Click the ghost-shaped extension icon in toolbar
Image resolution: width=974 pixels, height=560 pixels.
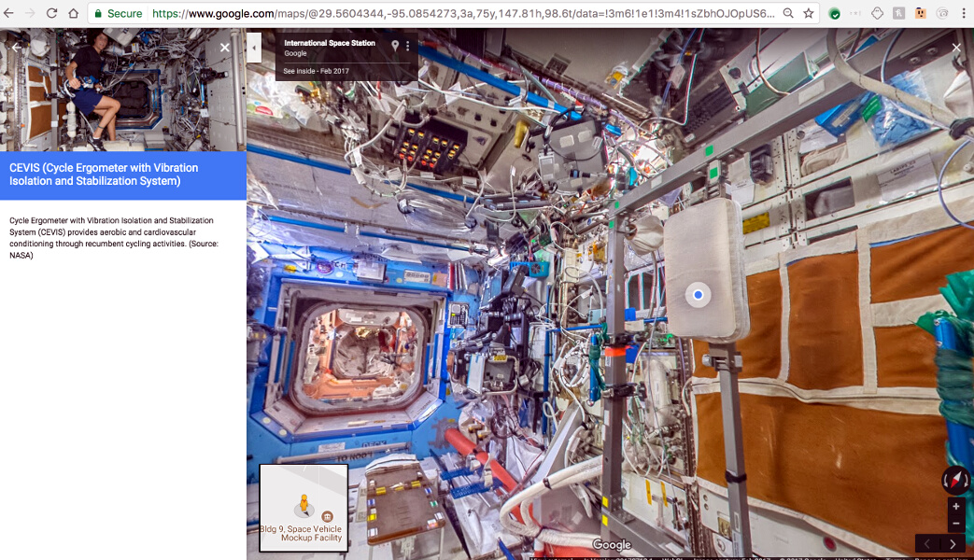click(877, 13)
